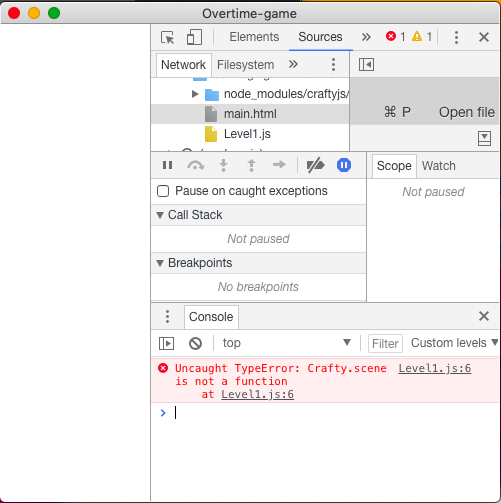Open the console drawer three-dot menu
The image size is (501, 503).
[167, 317]
